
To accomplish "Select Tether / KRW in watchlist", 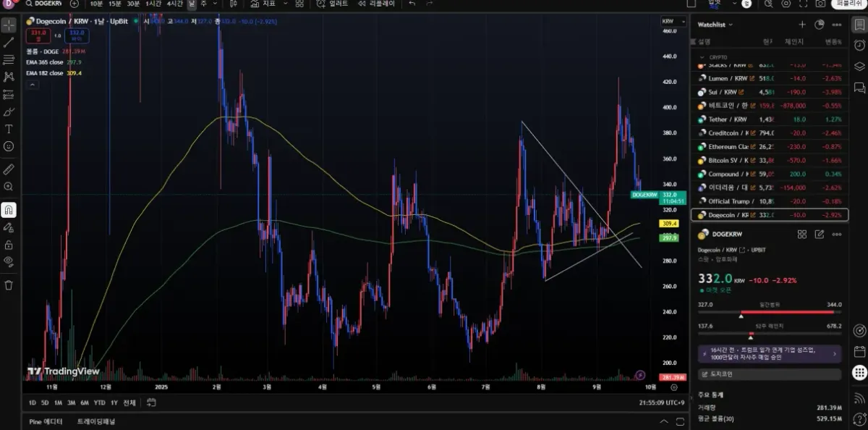I will pyautogui.click(x=770, y=119).
